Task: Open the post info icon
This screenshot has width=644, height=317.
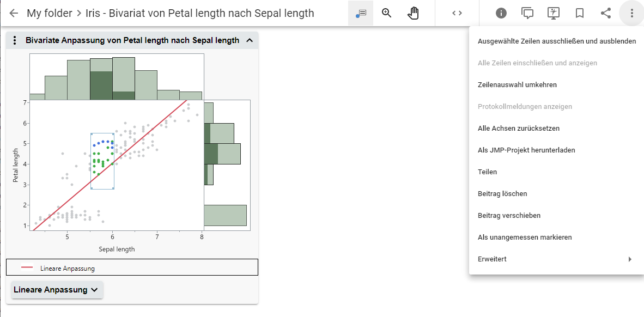Action: tap(501, 13)
